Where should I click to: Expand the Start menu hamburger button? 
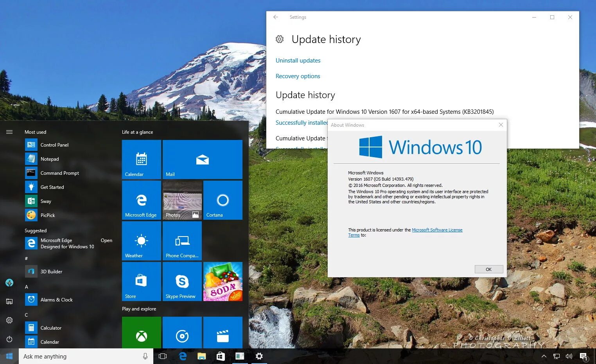coord(9,132)
